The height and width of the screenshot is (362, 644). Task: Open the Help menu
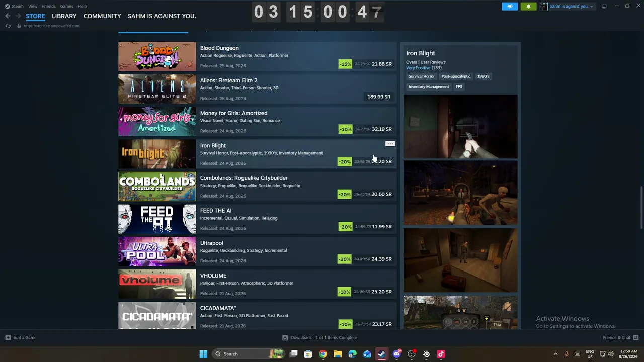[82, 6]
